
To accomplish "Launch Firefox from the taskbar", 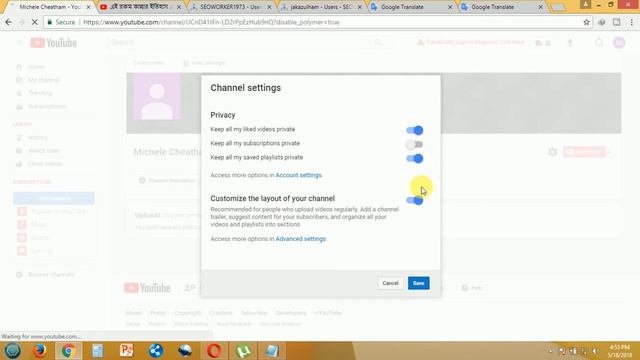I will coord(40,351).
